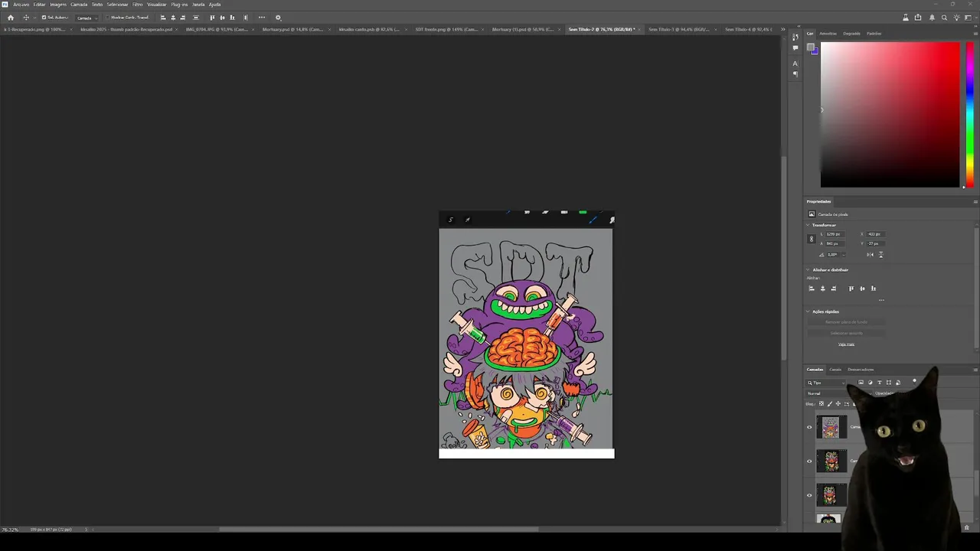Click the Remover plano de fundo button
Viewport: 980px width, 551px height.
(x=846, y=322)
